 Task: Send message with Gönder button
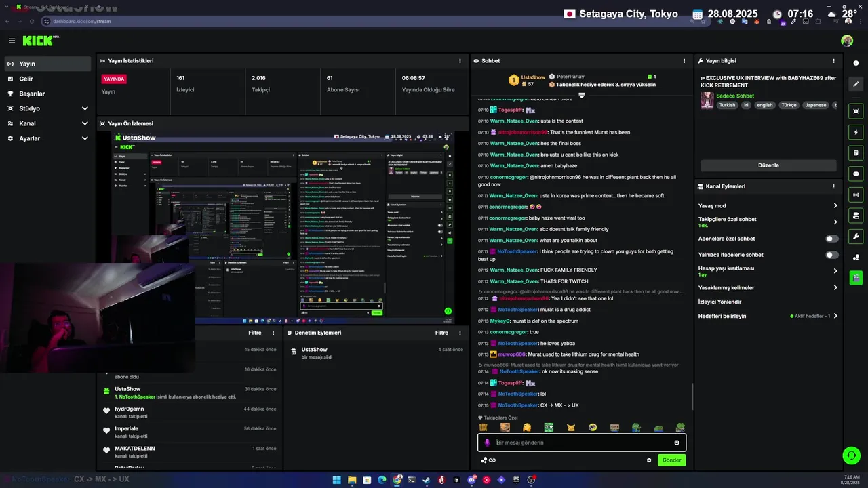click(x=671, y=460)
